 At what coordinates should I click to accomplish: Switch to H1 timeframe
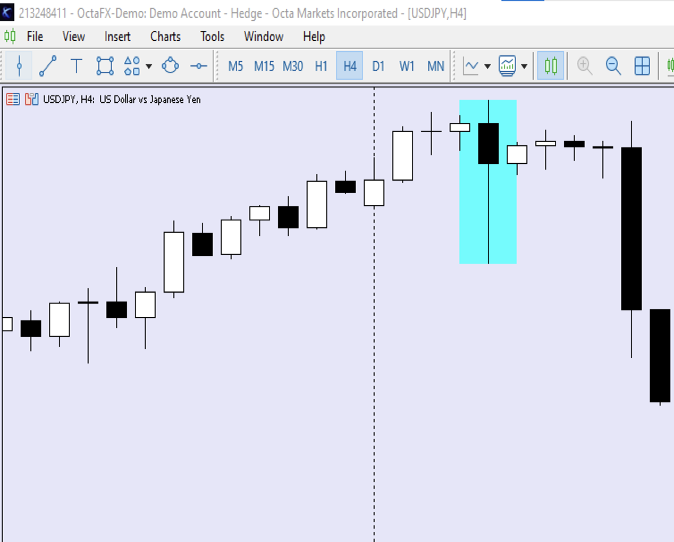[321, 66]
